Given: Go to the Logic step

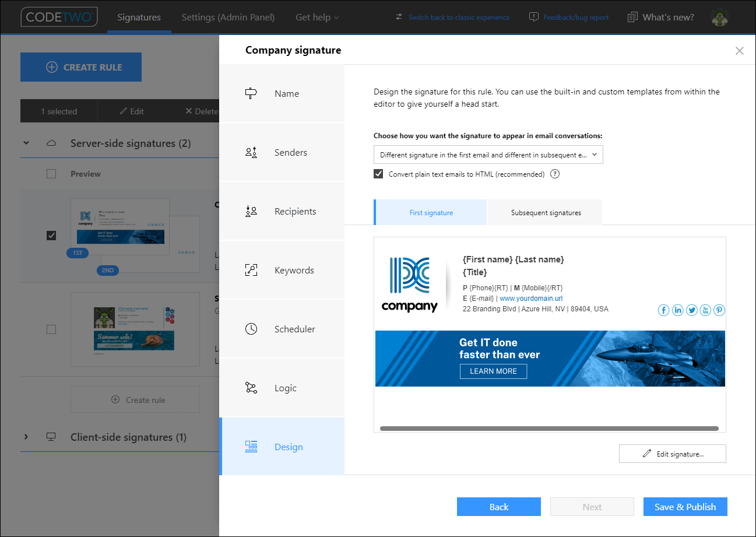Looking at the screenshot, I should tap(282, 388).
